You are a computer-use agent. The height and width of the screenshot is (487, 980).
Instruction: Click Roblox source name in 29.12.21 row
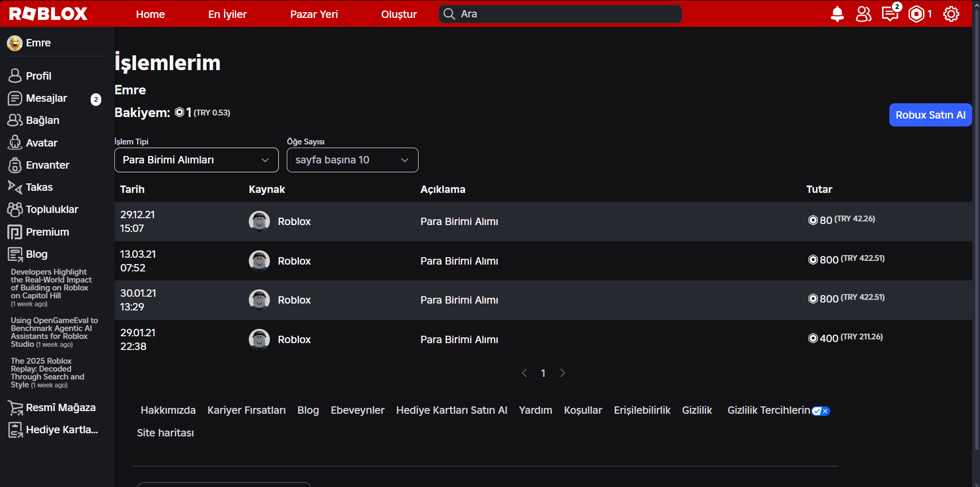point(294,221)
